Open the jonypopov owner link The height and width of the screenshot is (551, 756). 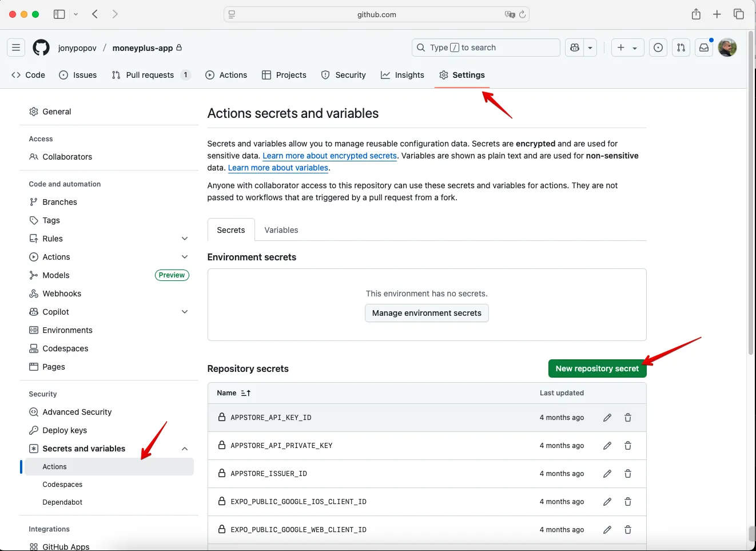[x=77, y=48]
